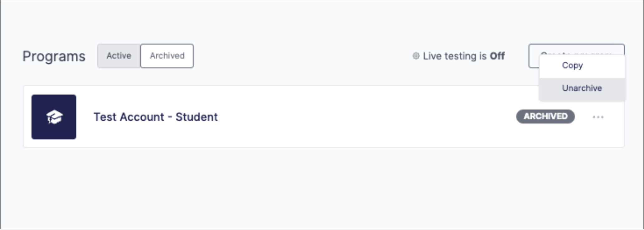
Task: Switch to the Archived programs tab
Action: 167,56
